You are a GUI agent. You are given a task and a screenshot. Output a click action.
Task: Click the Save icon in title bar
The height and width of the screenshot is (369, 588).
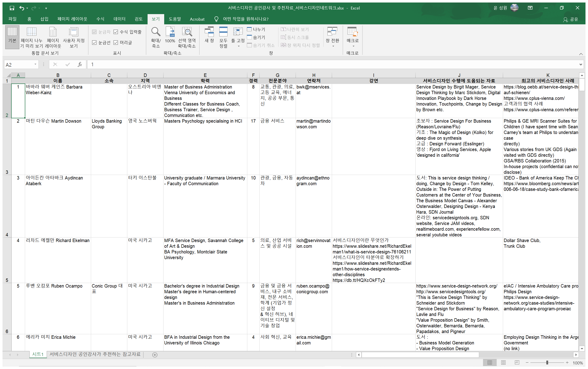(12, 8)
